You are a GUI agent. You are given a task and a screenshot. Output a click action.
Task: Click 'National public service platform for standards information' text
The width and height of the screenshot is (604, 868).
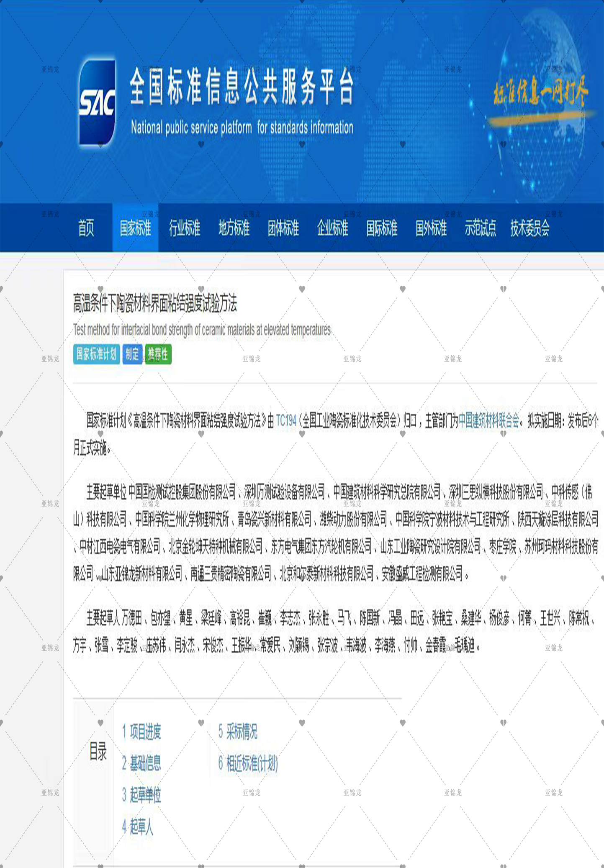click(242, 128)
